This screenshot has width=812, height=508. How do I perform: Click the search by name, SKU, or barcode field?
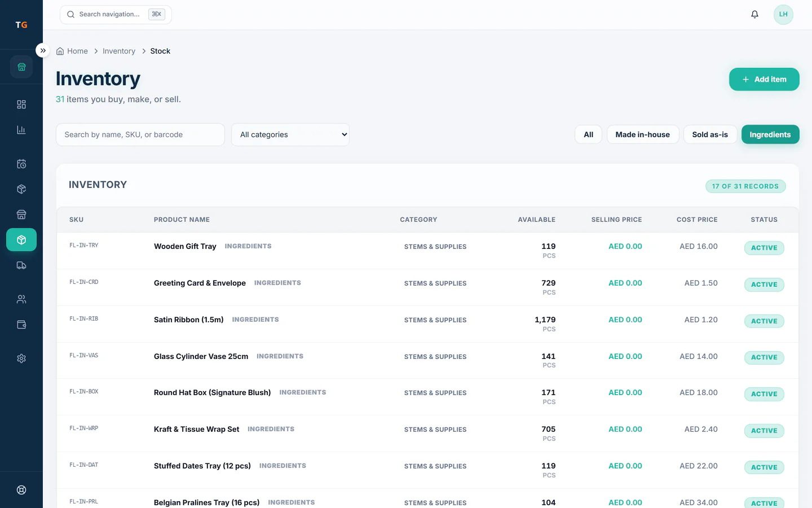(140, 135)
